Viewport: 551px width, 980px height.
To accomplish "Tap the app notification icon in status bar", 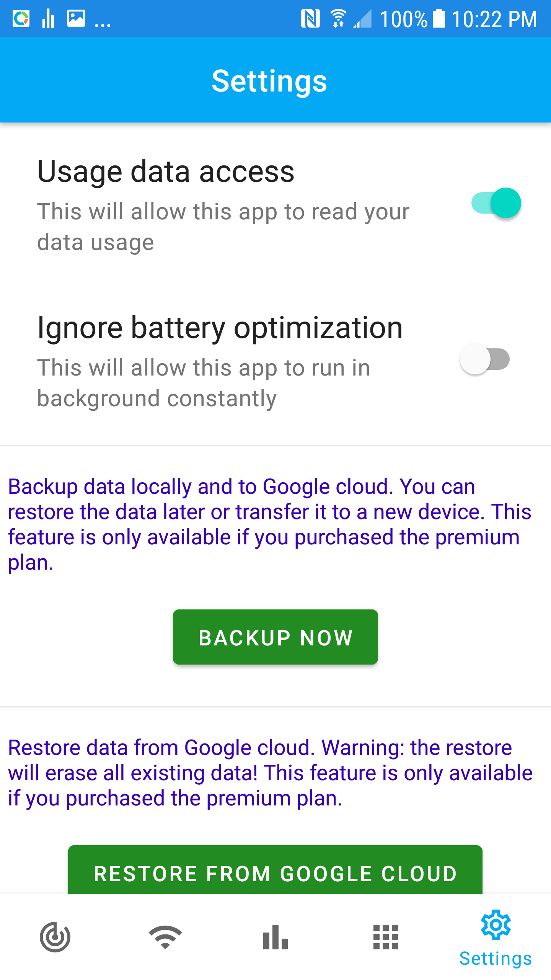I will click(x=21, y=18).
